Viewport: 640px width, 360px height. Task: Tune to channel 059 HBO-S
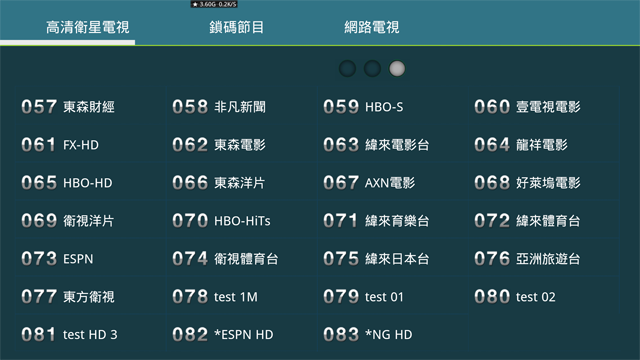pyautogui.click(x=393, y=107)
